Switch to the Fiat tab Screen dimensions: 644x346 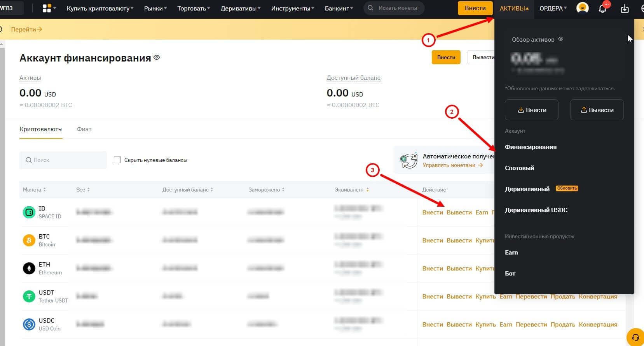click(x=84, y=129)
